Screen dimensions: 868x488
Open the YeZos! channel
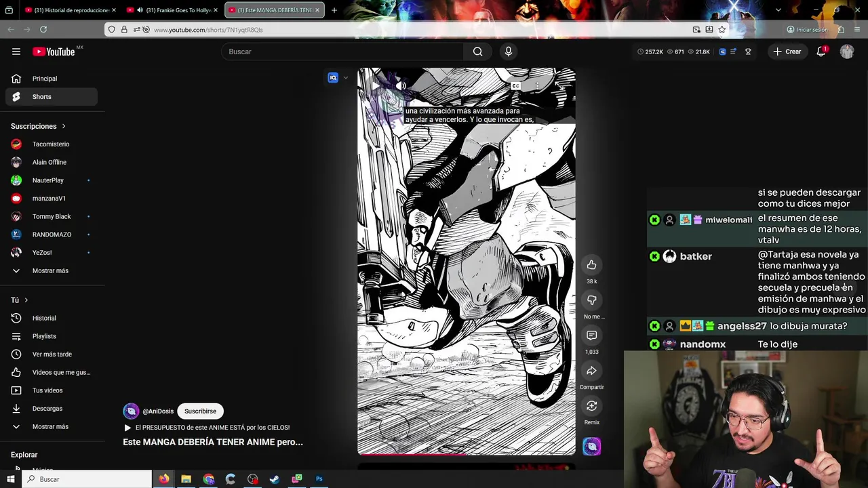coord(52,253)
